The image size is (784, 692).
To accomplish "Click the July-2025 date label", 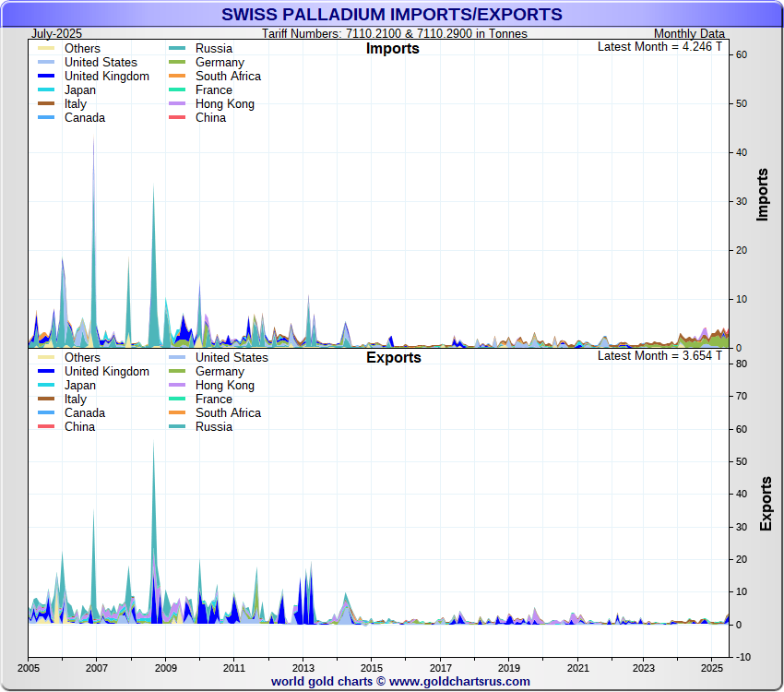I will [57, 33].
